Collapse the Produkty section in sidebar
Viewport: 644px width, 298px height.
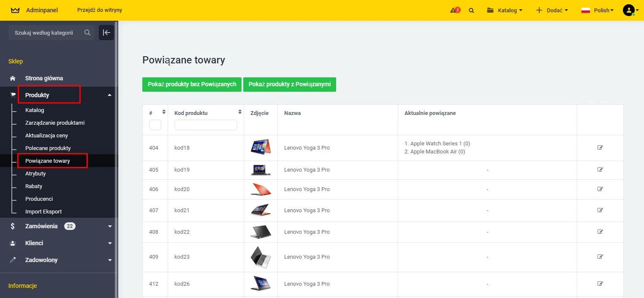109,95
